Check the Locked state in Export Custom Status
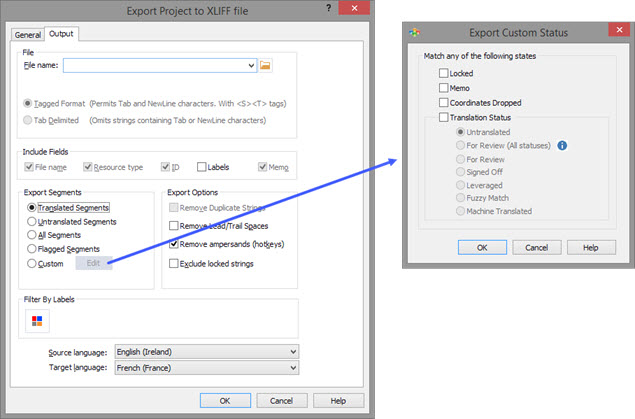The width and height of the screenshot is (635, 419). [443, 73]
